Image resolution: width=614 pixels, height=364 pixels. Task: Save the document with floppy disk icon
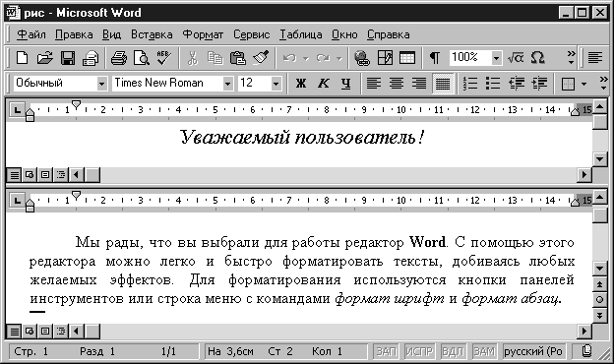[x=67, y=58]
